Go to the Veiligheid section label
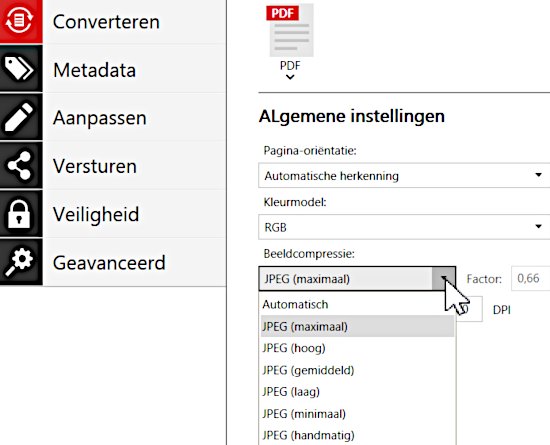Screen dimensions: 550x445 coord(96,214)
